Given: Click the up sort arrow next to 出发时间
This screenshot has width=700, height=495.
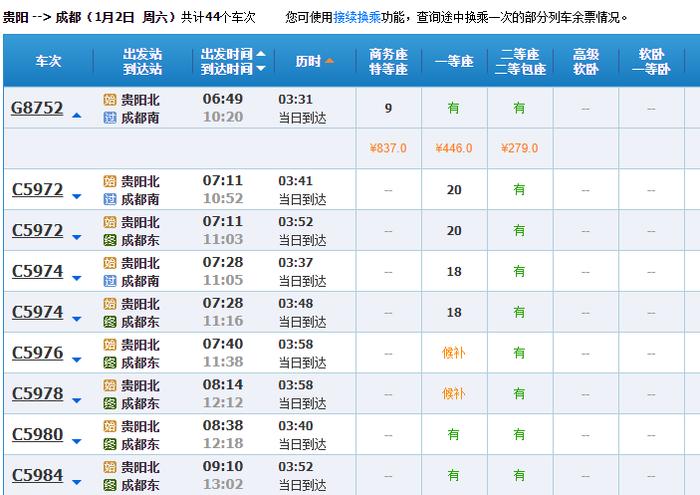Looking at the screenshot, I should [261, 54].
